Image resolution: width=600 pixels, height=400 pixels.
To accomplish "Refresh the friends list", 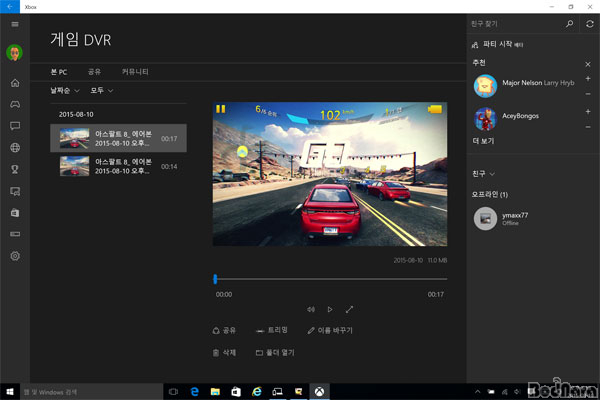I will 590,24.
